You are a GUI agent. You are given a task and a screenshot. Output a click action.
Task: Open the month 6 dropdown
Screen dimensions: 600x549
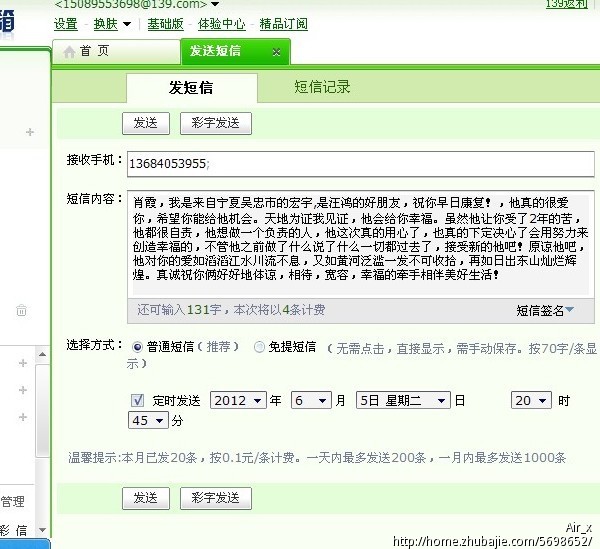pos(311,401)
